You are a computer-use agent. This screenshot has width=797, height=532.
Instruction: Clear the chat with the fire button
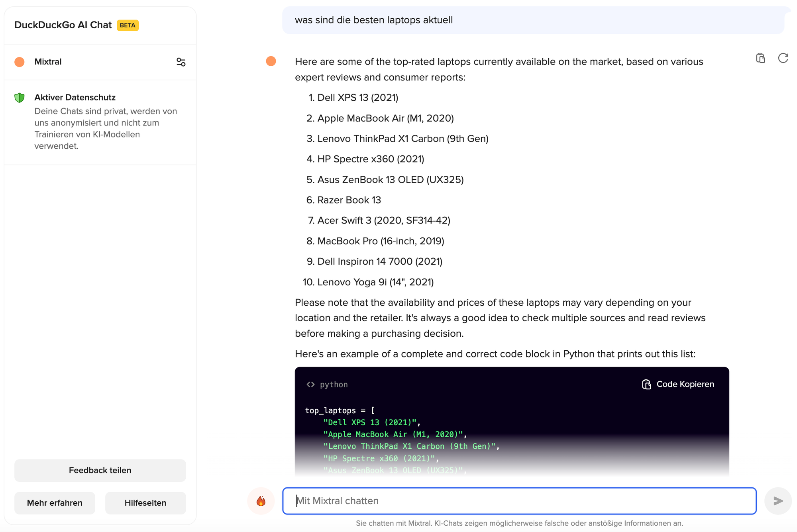click(261, 501)
